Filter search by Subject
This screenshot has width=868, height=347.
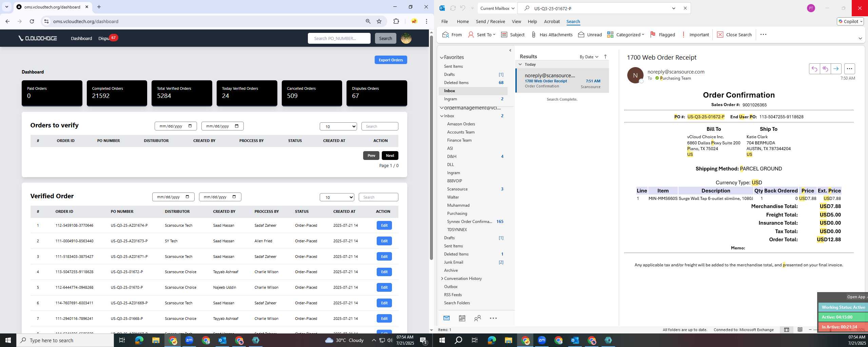pyautogui.click(x=513, y=35)
